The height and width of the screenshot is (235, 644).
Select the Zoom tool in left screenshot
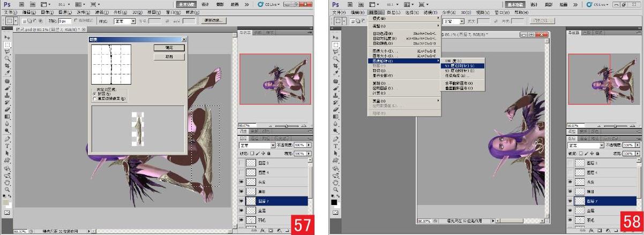coord(8,189)
